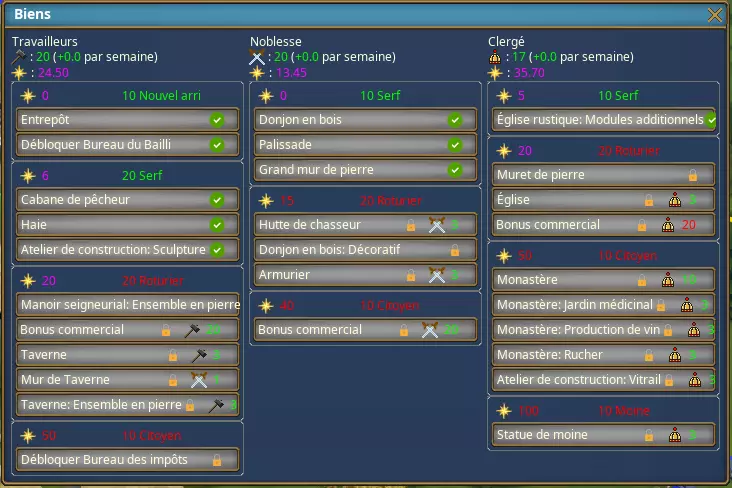
Task: Click the lock icon on Monastère row
Action: (x=642, y=280)
